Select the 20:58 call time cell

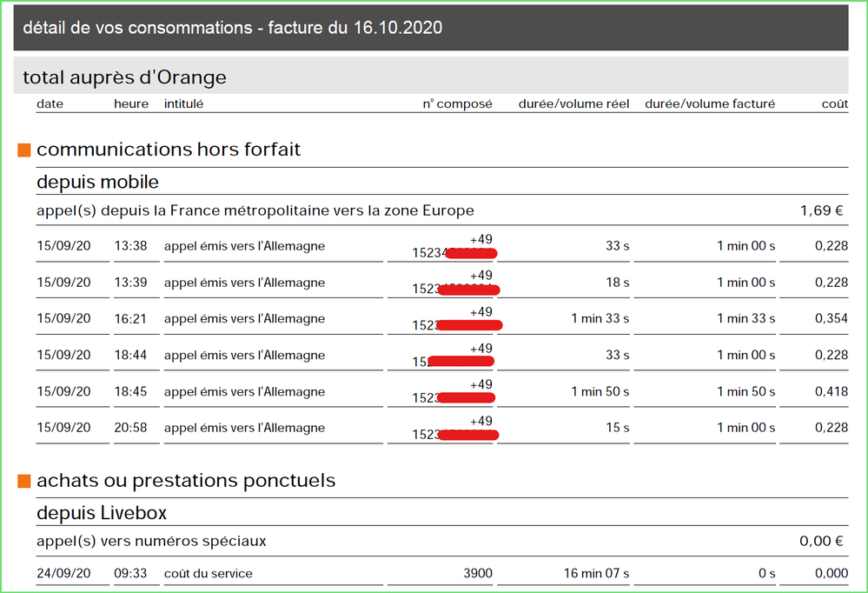(x=130, y=428)
